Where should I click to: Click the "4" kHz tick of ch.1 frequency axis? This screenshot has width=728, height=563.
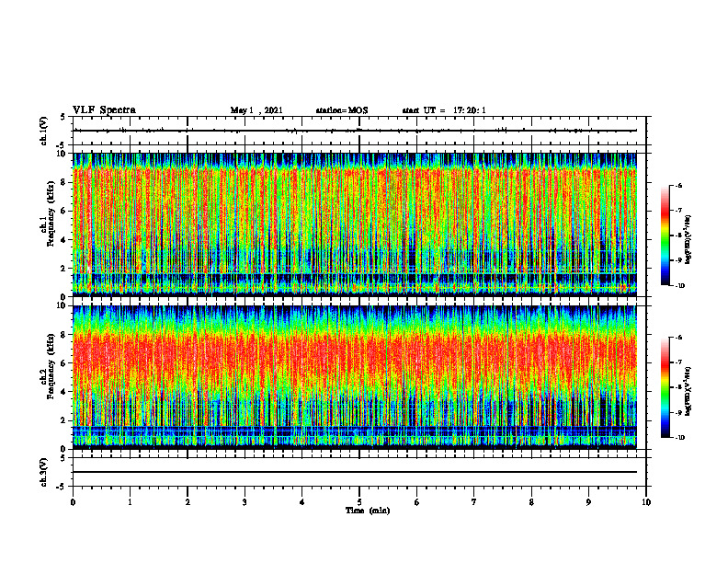click(64, 240)
